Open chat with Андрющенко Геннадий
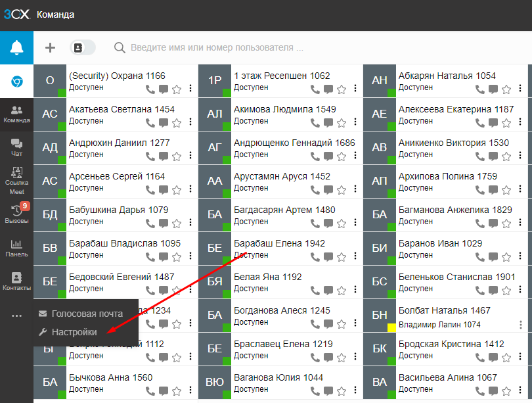Screen dimensions: 532x403 coord(328,156)
